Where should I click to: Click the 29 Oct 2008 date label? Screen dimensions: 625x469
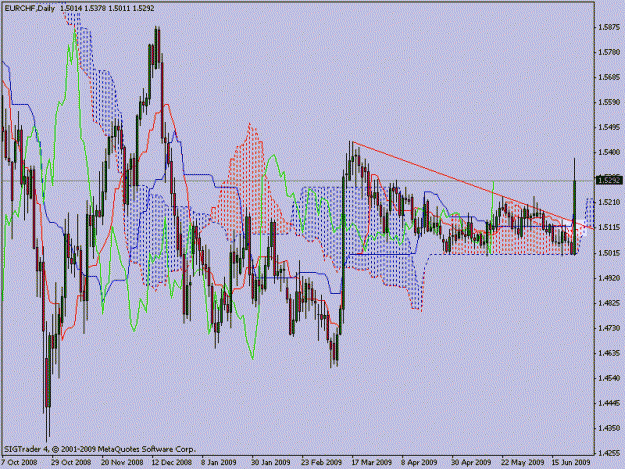pos(71,463)
